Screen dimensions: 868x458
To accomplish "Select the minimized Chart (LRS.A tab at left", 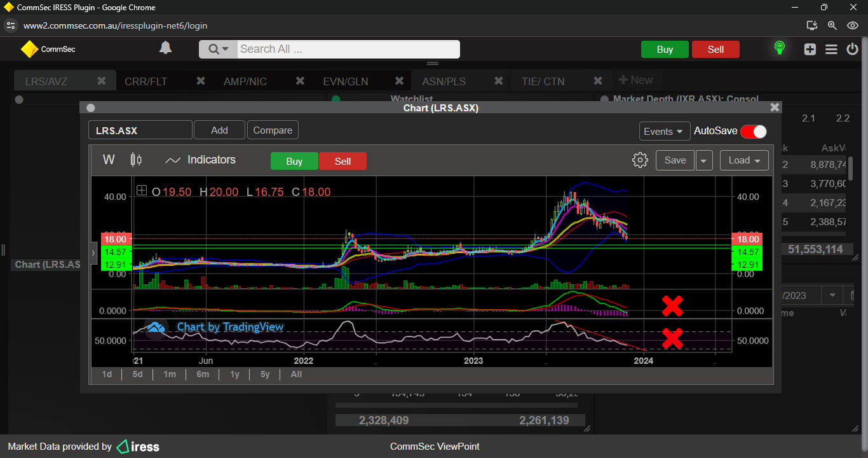I will (x=48, y=265).
